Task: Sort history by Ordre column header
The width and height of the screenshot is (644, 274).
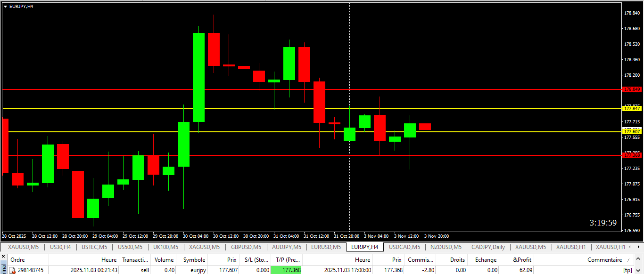Action: 28,260
